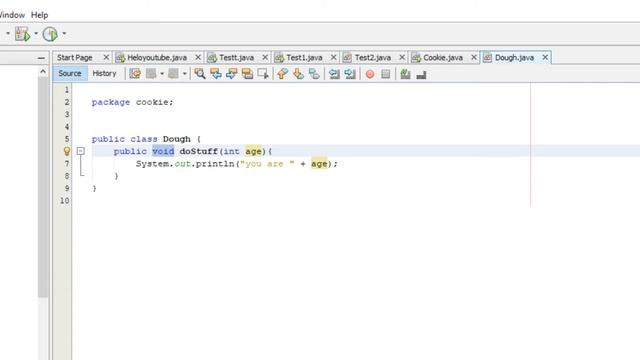Click the Debug Project icon in main toolbar

click(22, 34)
